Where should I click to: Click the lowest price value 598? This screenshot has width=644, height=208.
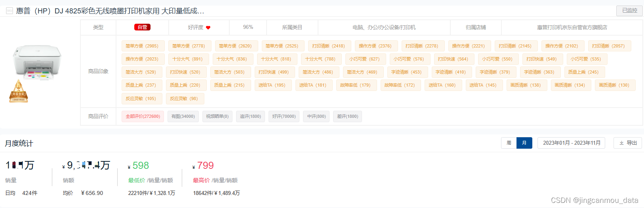click(141, 166)
